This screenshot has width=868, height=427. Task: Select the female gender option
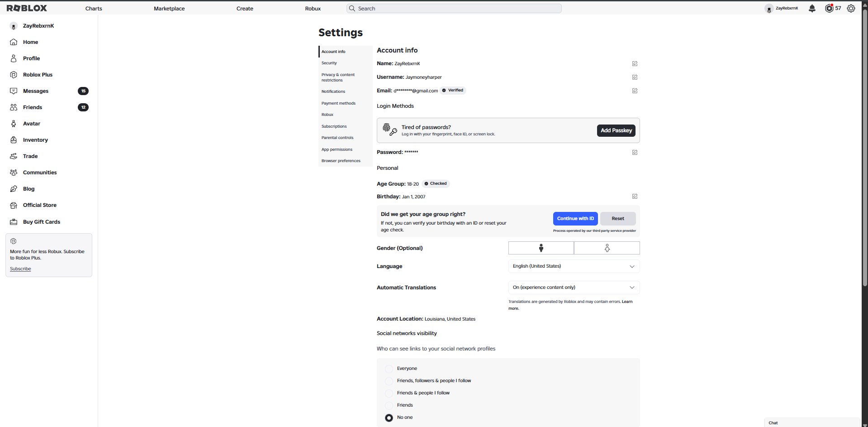607,248
